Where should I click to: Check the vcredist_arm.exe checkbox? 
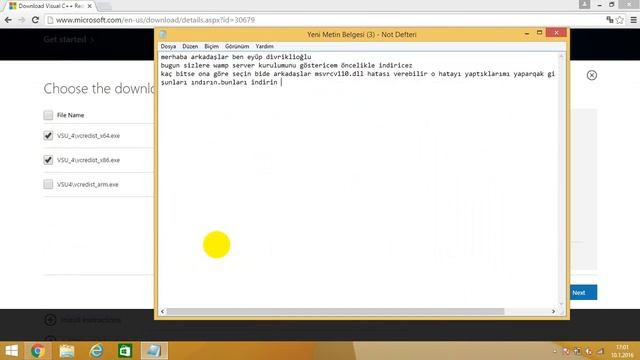point(48,184)
